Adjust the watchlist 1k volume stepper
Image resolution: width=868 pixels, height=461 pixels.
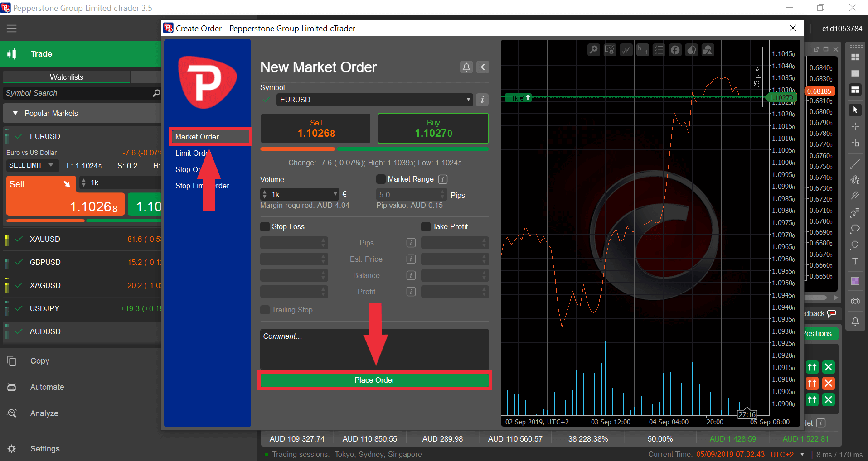point(83,183)
